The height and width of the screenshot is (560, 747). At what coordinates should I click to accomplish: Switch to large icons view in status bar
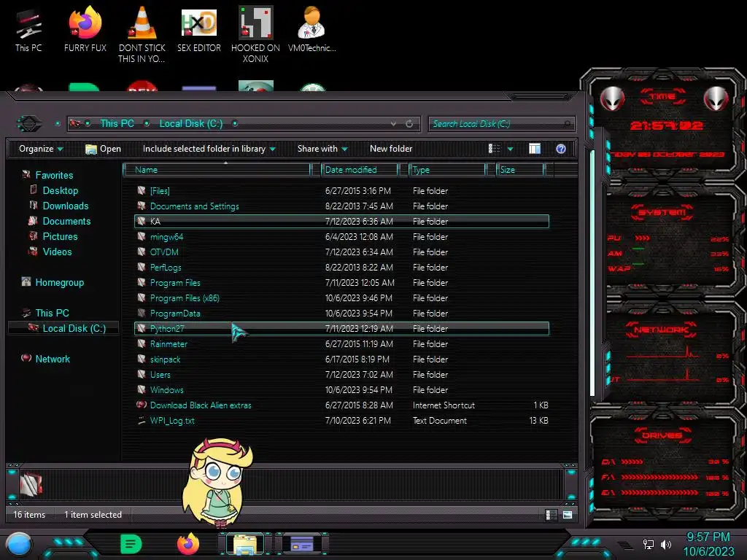[x=568, y=515]
